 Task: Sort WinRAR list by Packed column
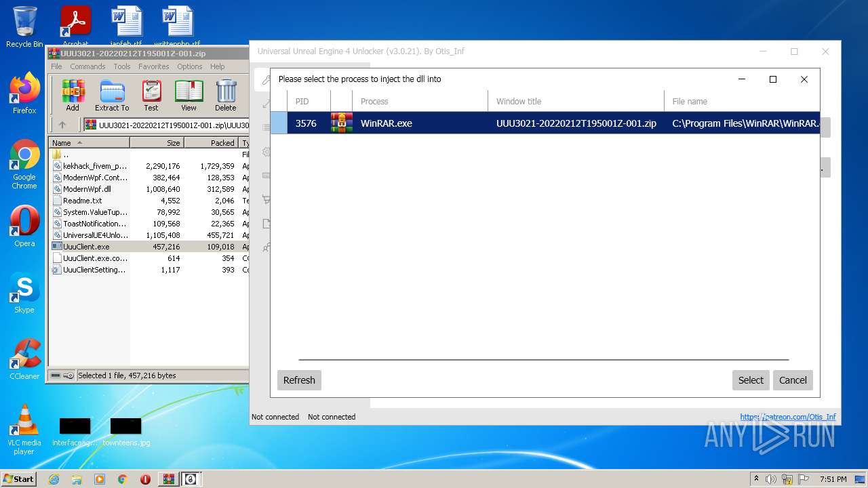click(x=211, y=143)
